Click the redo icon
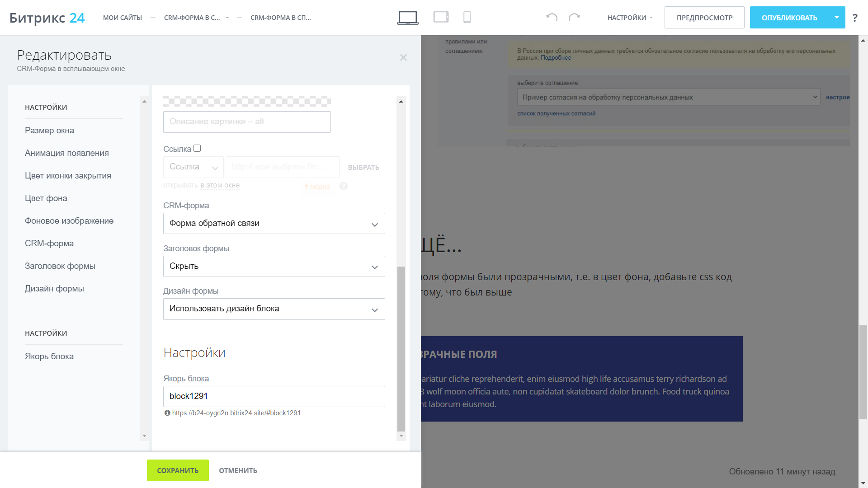 pyautogui.click(x=574, y=17)
